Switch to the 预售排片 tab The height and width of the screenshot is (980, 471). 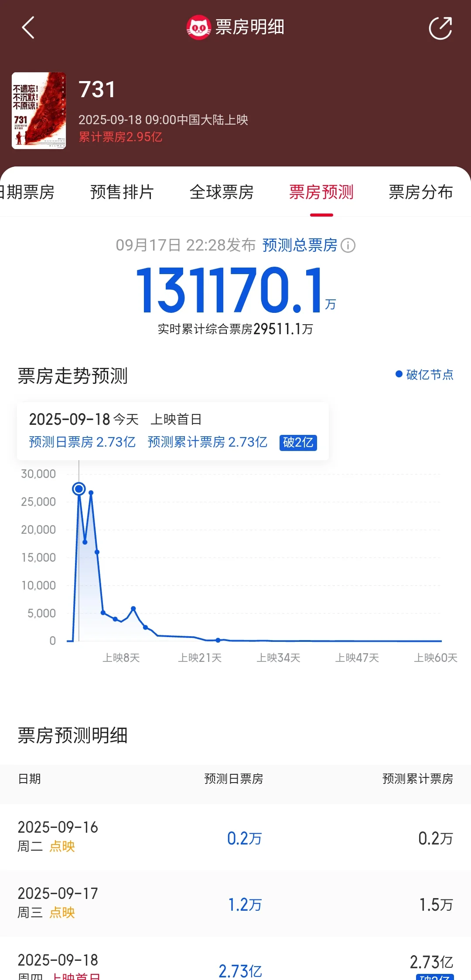(x=122, y=192)
